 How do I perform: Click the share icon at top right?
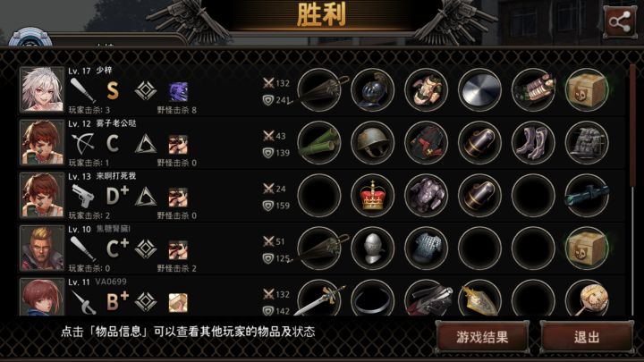point(620,21)
